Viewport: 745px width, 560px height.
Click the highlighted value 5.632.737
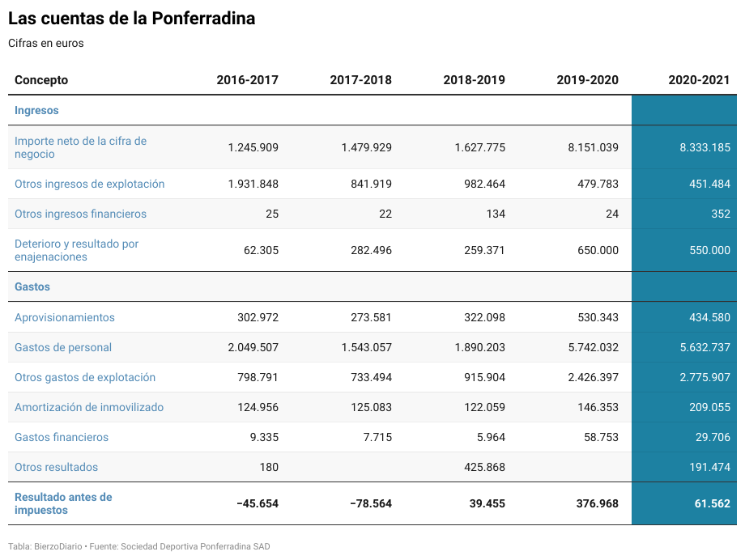(x=705, y=347)
